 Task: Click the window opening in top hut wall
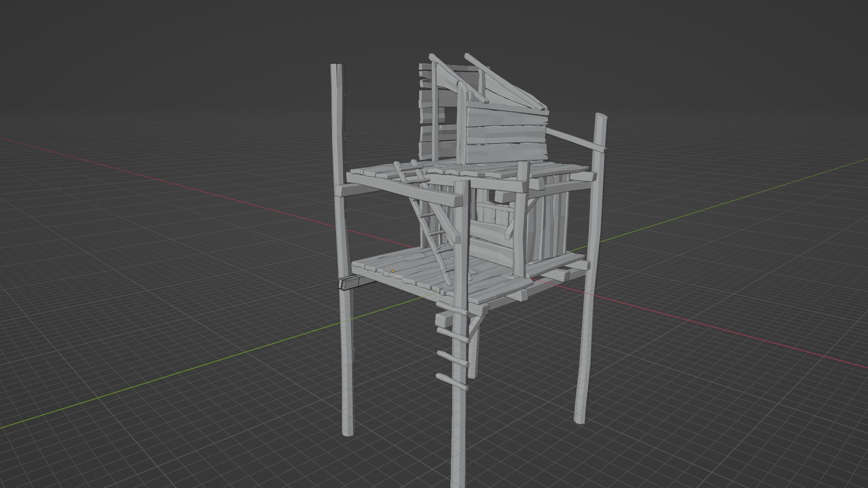coord(450,116)
